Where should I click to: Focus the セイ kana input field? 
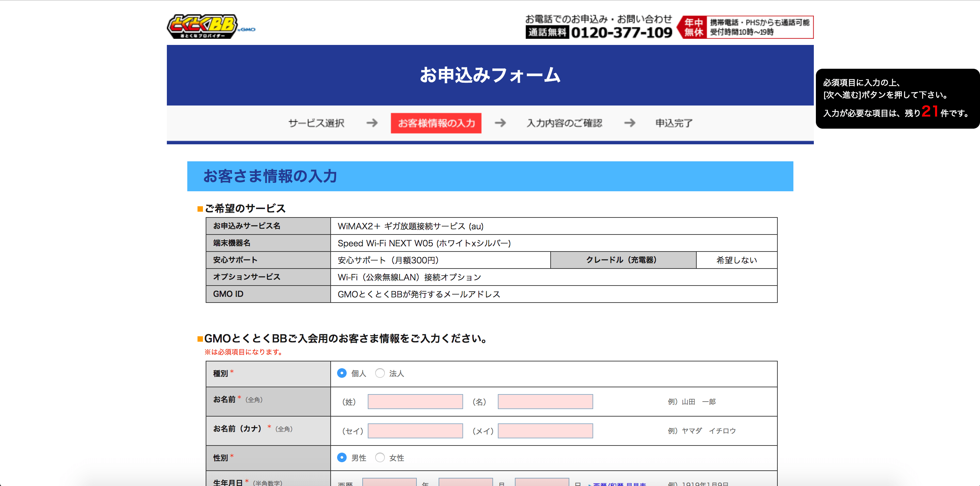pos(415,431)
